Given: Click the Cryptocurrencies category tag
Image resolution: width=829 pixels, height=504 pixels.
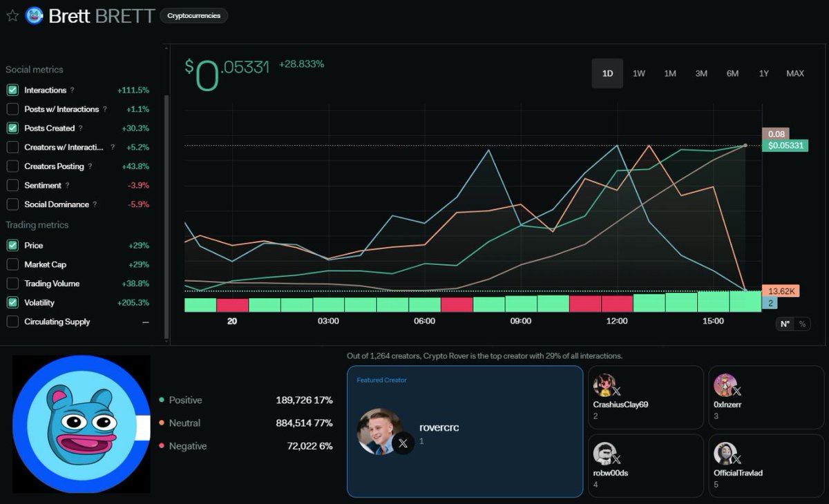Looking at the screenshot, I should tap(194, 16).
